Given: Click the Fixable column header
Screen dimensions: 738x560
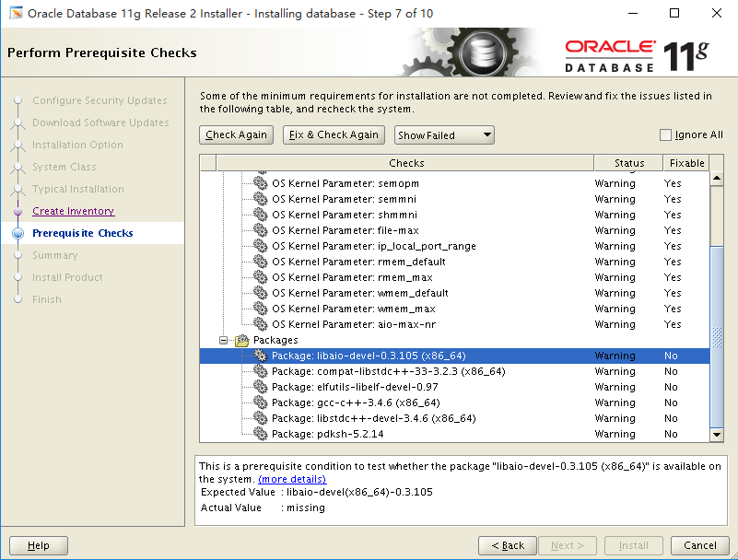Looking at the screenshot, I should click(x=686, y=163).
